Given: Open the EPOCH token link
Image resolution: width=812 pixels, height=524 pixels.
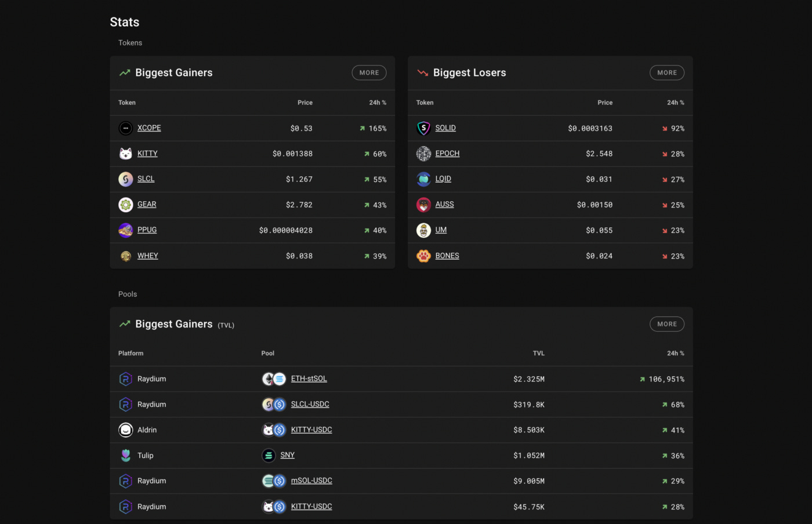Looking at the screenshot, I should (447, 153).
